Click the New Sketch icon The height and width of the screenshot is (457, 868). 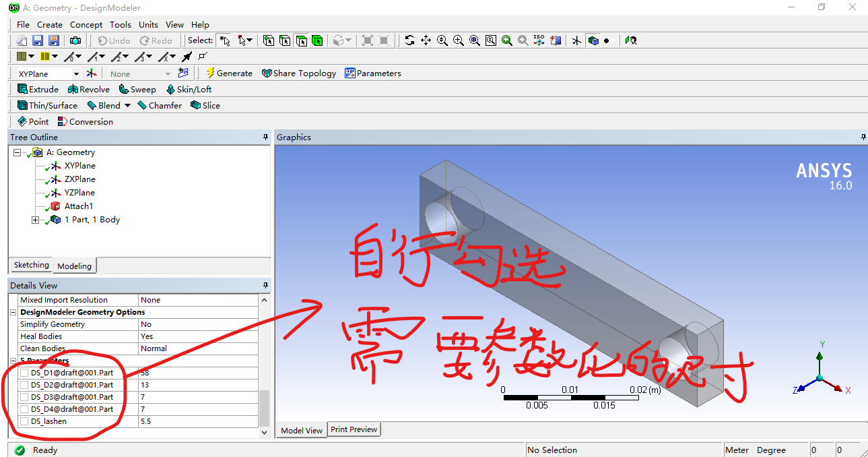[x=182, y=73]
